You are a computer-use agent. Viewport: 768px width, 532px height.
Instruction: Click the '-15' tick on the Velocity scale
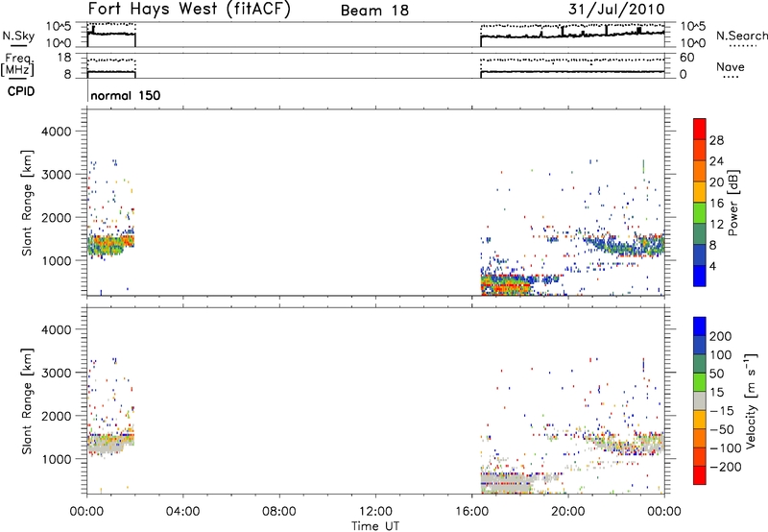(x=721, y=410)
